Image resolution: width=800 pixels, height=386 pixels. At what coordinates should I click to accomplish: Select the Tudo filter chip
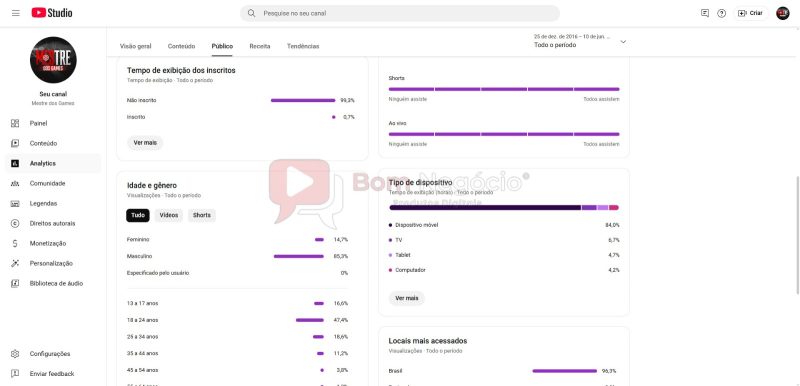[138, 215]
